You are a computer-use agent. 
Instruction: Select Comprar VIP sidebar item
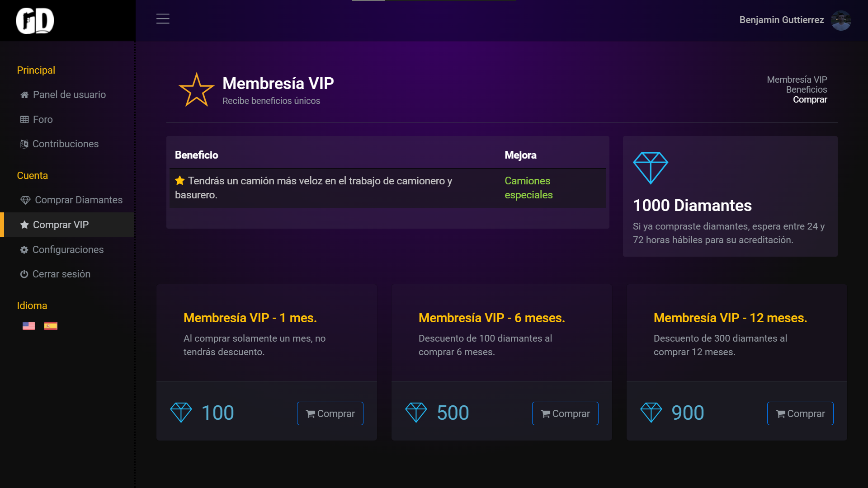(61, 225)
